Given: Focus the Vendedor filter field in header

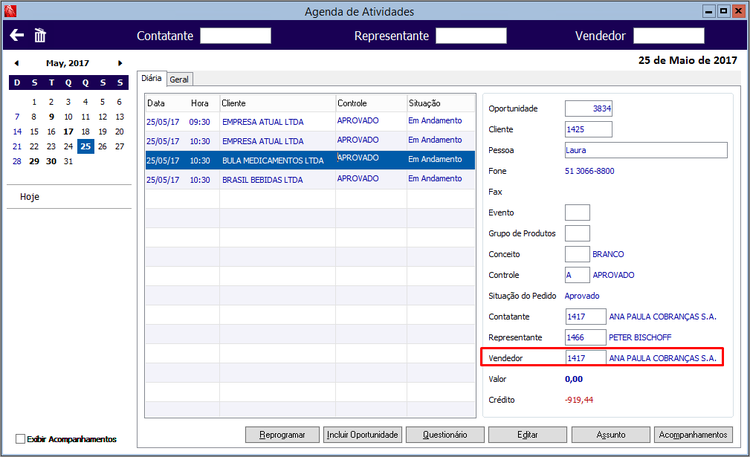Looking at the screenshot, I should point(669,36).
